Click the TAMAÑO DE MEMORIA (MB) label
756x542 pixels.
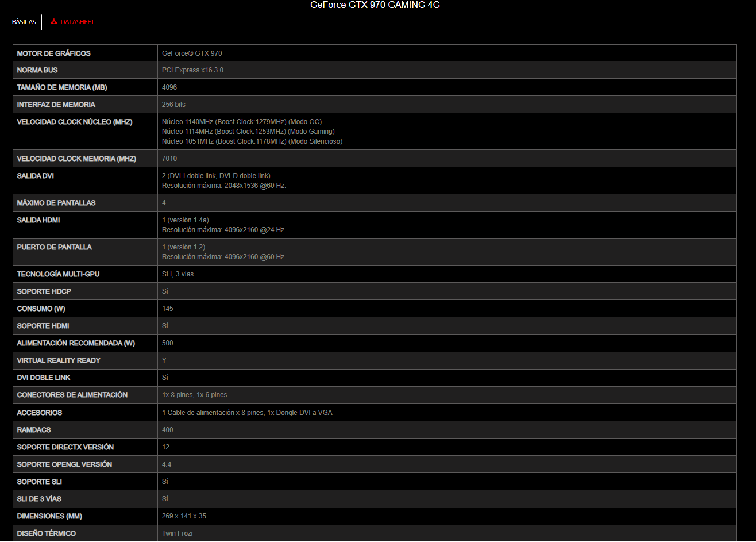tap(62, 87)
